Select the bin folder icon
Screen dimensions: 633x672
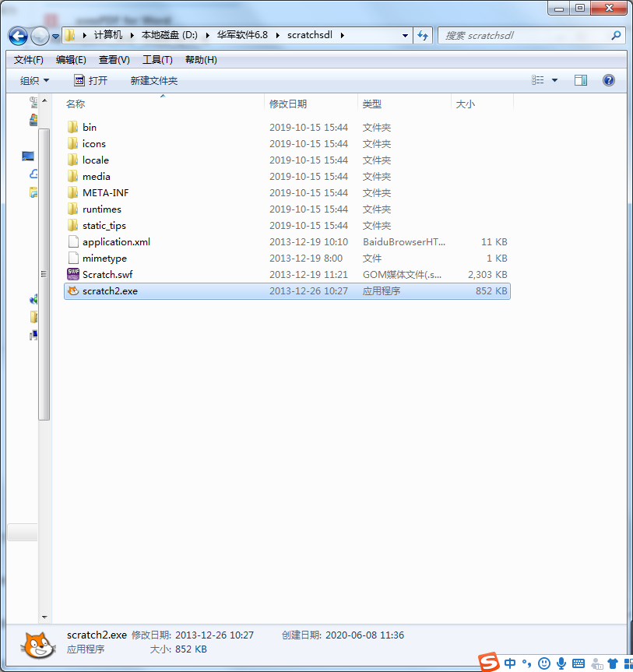coord(73,127)
